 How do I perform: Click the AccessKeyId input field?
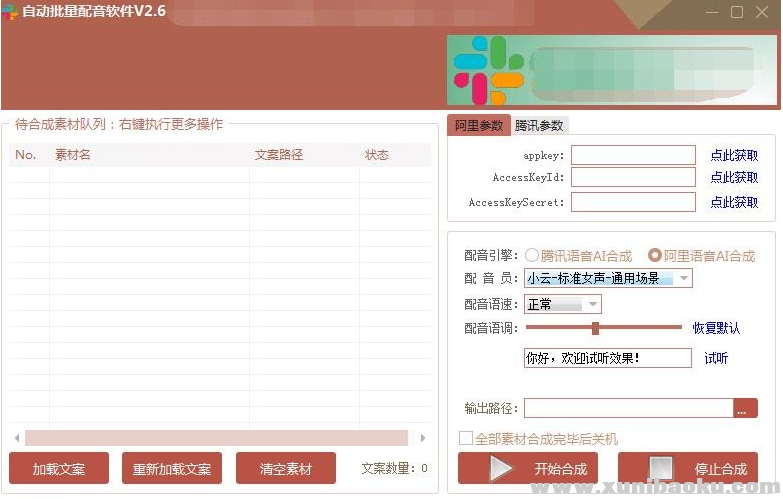(x=633, y=178)
